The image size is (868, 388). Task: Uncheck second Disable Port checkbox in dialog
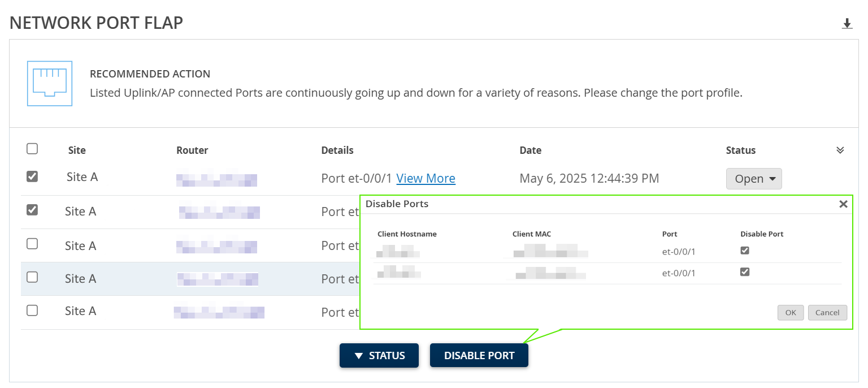(745, 272)
